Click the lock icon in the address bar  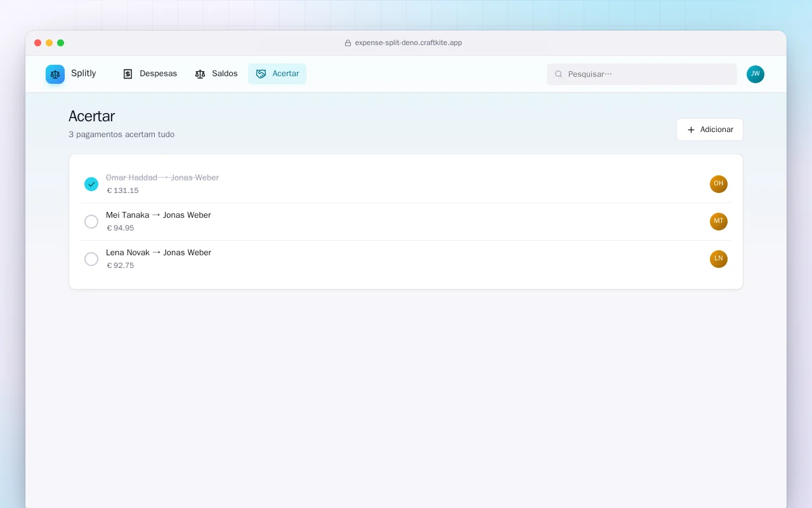348,43
